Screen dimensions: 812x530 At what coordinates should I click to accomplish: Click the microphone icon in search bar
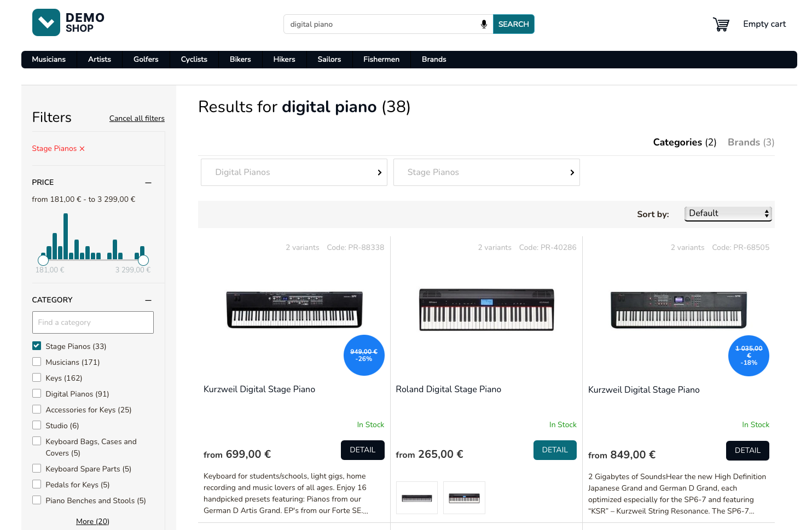click(483, 24)
